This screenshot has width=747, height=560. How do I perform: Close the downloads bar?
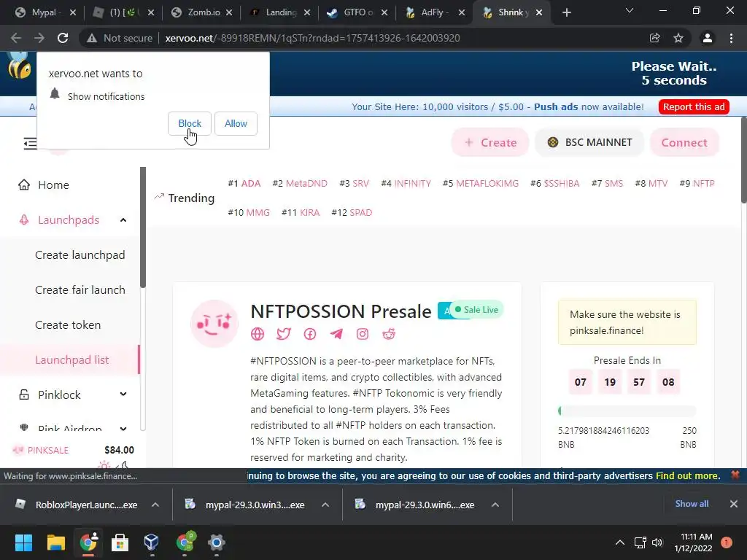pyautogui.click(x=734, y=504)
